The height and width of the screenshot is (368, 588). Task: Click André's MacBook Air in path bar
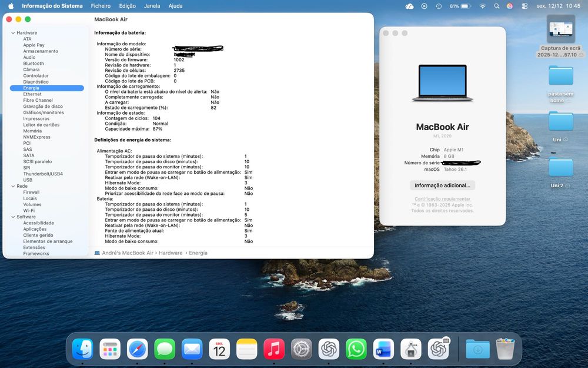128,253
